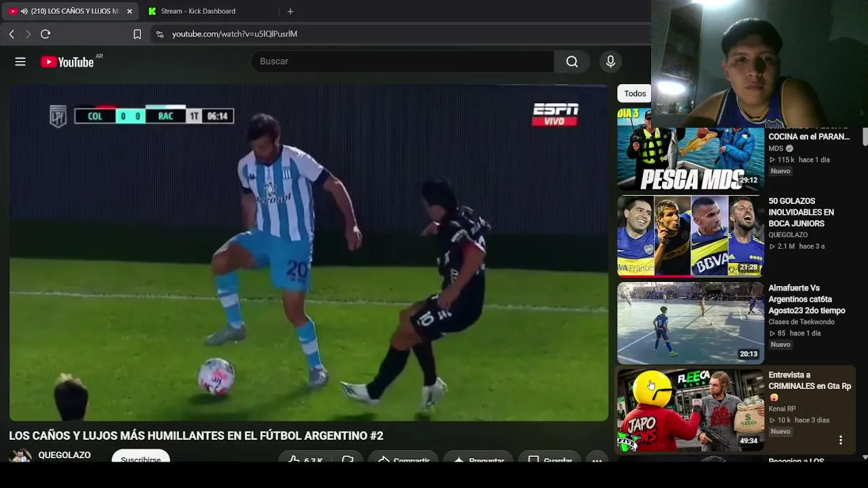Go forward using the browser forward arrow
Image resolution: width=868 pixels, height=488 pixels.
coord(28,34)
